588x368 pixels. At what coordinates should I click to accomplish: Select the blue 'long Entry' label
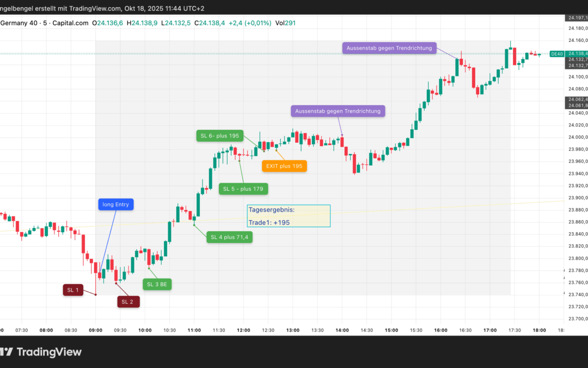coord(115,204)
